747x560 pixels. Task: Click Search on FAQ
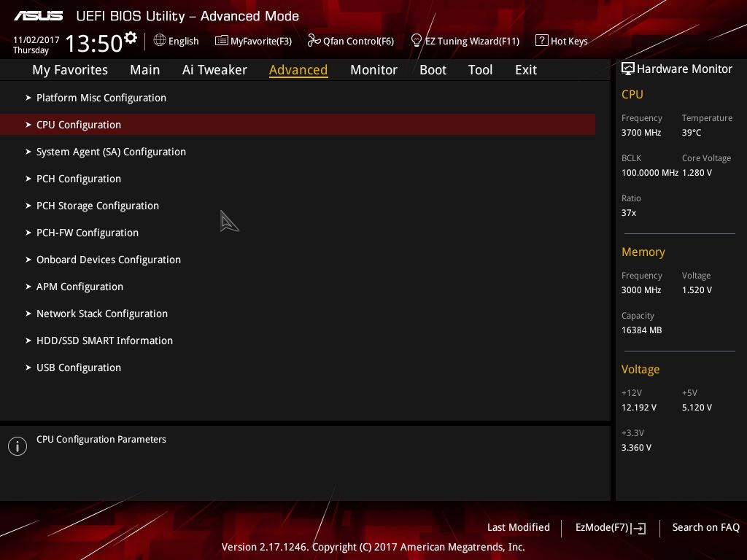(705, 528)
